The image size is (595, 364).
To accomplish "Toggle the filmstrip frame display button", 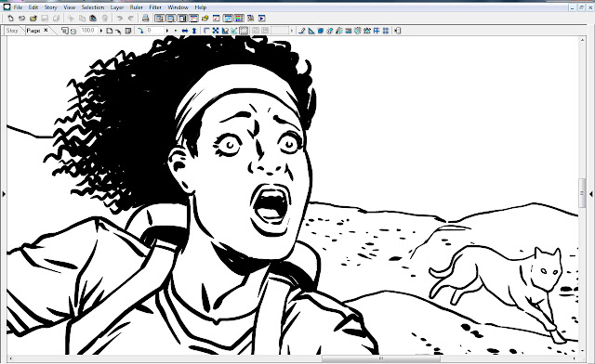I will (x=244, y=31).
